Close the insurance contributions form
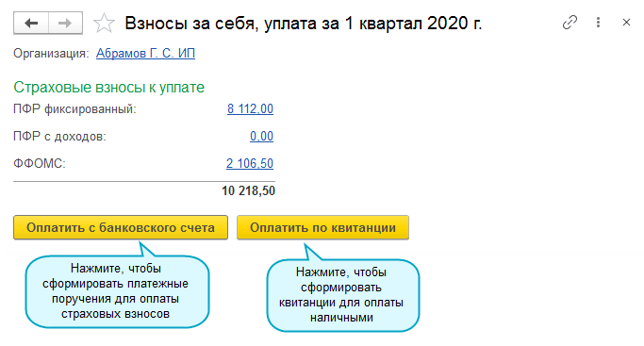The image size is (644, 346). 626,23
